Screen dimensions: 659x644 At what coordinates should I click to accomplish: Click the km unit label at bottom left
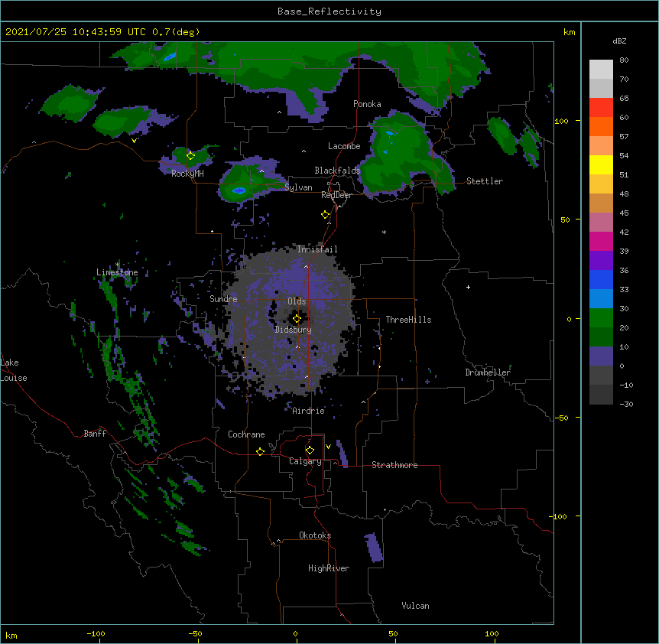pos(11,635)
